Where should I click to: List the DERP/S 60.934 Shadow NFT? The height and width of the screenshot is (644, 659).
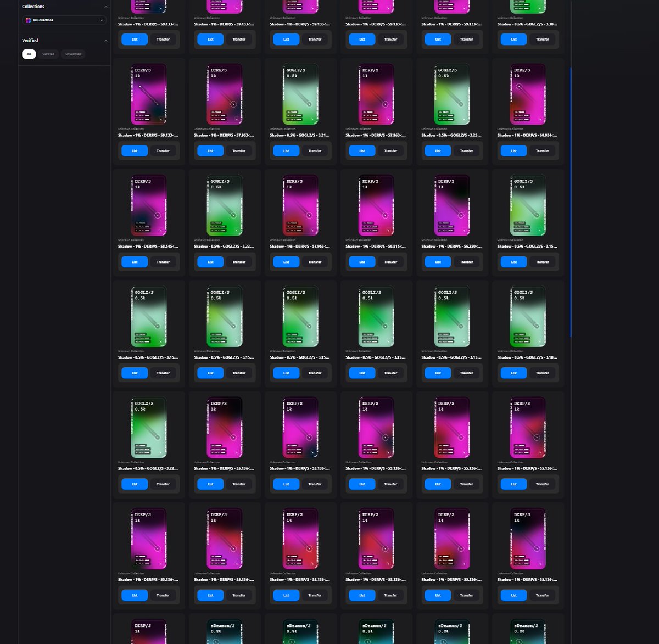point(513,150)
